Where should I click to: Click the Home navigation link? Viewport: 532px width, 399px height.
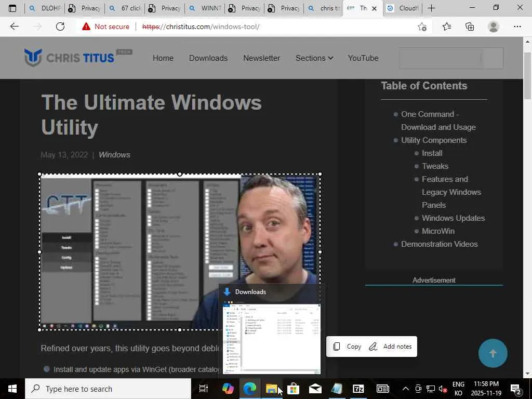point(163,58)
